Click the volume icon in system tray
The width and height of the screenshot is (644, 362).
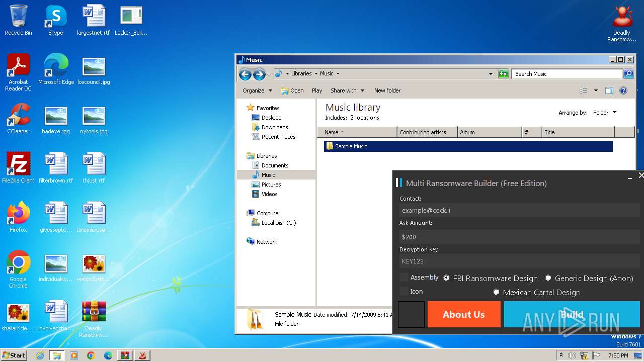click(x=572, y=355)
